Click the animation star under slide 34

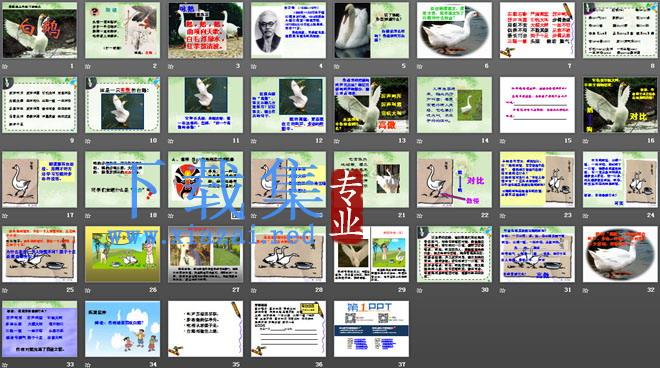pos(88,365)
